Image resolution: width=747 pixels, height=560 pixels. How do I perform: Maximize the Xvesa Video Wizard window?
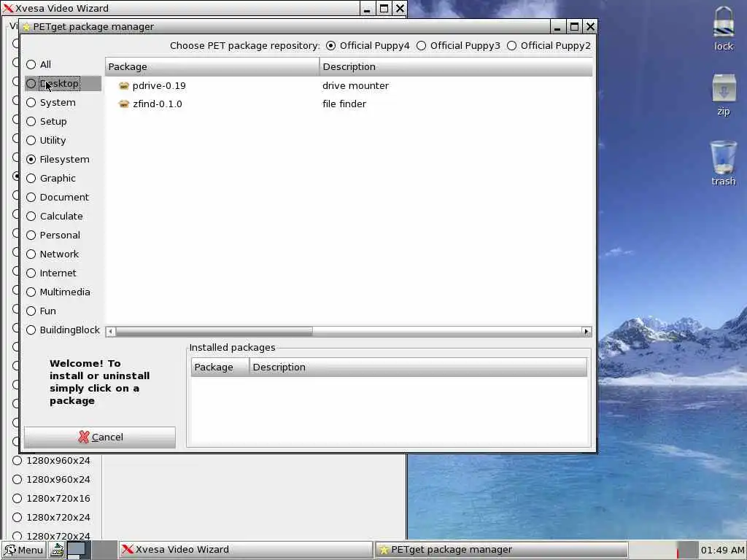tap(384, 8)
